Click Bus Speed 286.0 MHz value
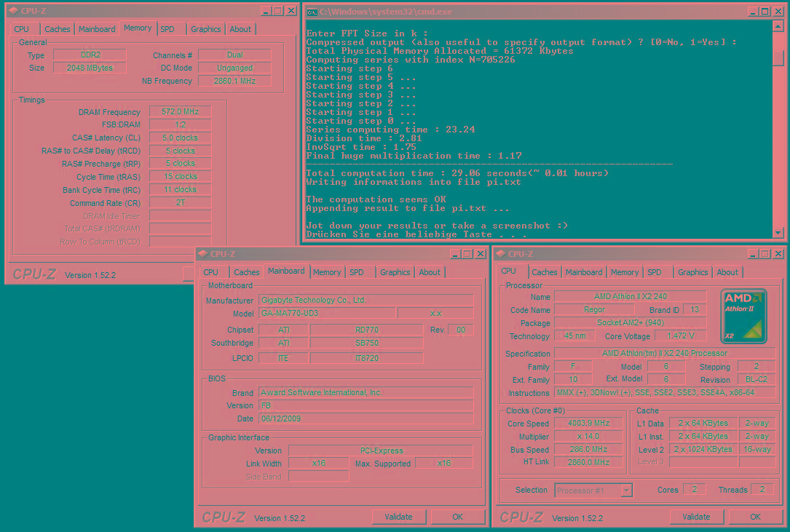 click(588, 449)
